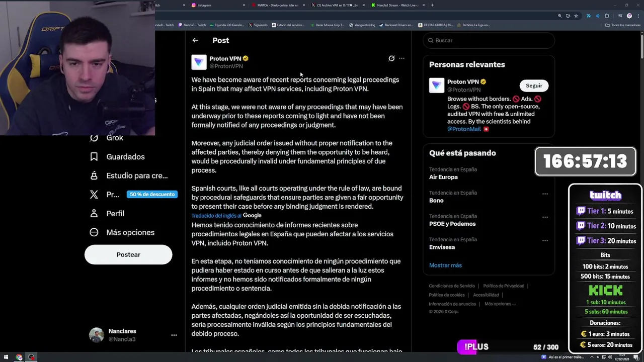Open Estudio para creadores in sidebar
Screen dimensions: 644x362
click(129, 176)
